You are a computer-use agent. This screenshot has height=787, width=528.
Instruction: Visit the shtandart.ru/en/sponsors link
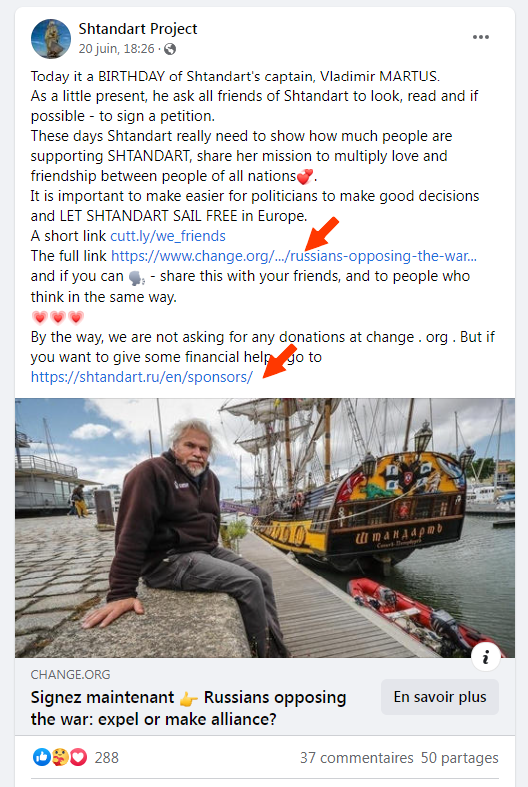pos(142,377)
